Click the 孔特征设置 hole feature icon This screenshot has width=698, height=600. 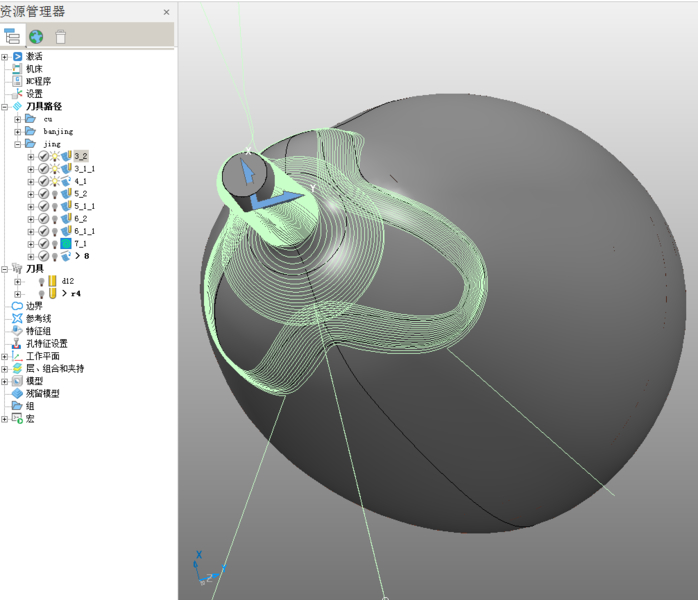[17, 343]
